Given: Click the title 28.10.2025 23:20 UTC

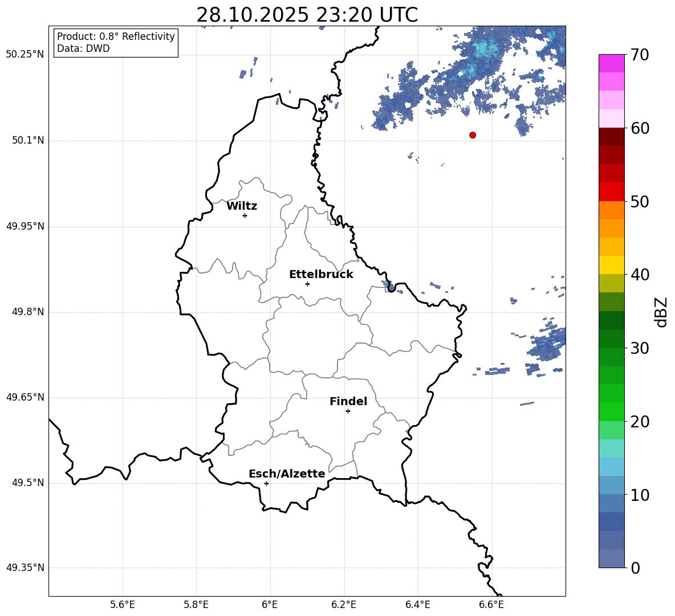Looking at the screenshot, I should [x=307, y=15].
